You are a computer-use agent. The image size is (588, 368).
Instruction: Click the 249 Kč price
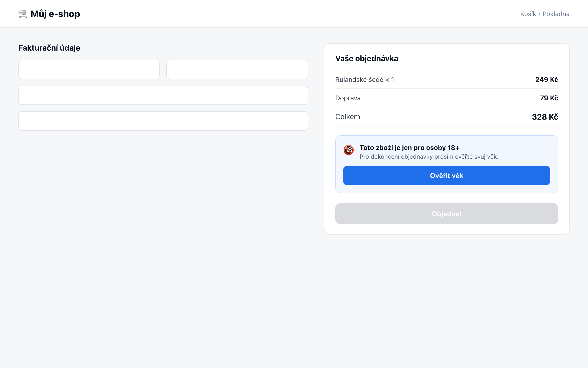pos(546,80)
